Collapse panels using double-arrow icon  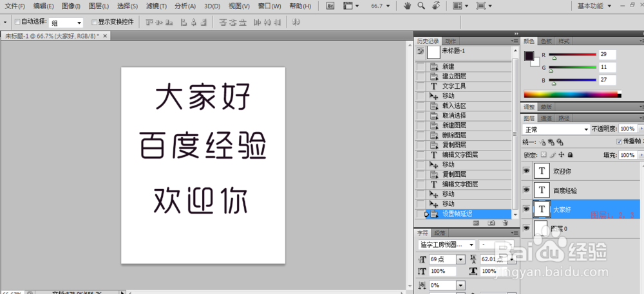click(x=516, y=33)
